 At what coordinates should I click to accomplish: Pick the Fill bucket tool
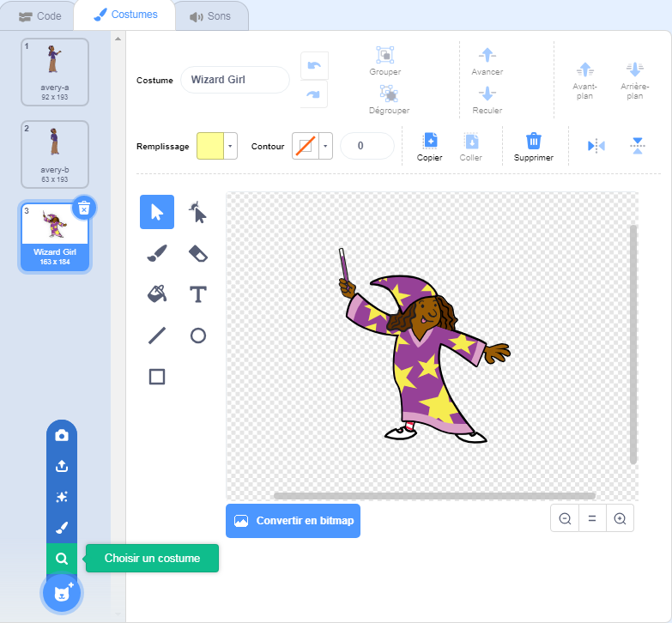click(157, 294)
